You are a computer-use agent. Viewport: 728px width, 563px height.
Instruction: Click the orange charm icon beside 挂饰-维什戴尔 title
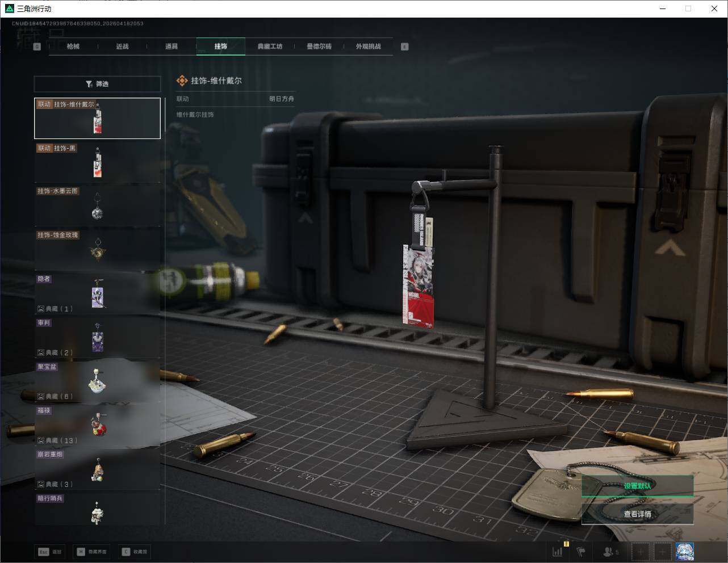pos(182,81)
